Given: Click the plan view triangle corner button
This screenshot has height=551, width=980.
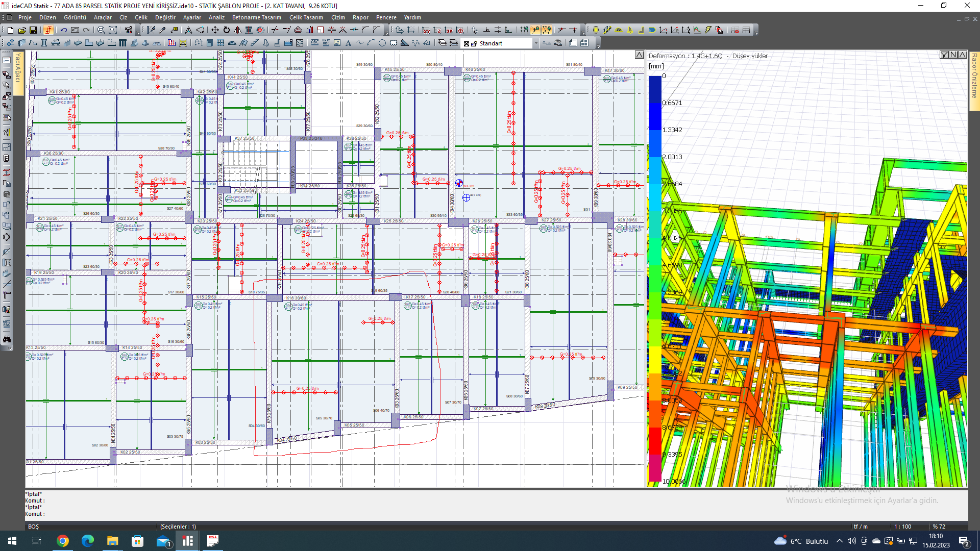Looking at the screenshot, I should (x=640, y=55).
